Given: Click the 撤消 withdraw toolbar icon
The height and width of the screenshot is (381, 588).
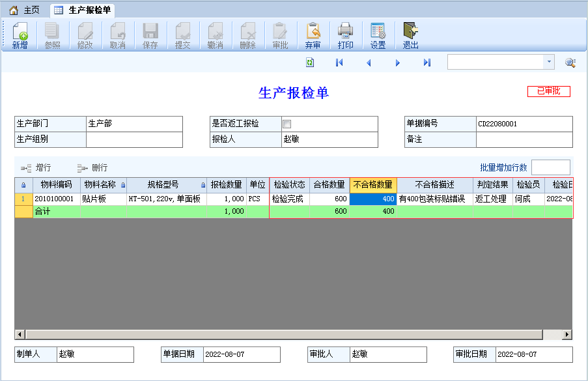Looking at the screenshot, I should (216, 36).
